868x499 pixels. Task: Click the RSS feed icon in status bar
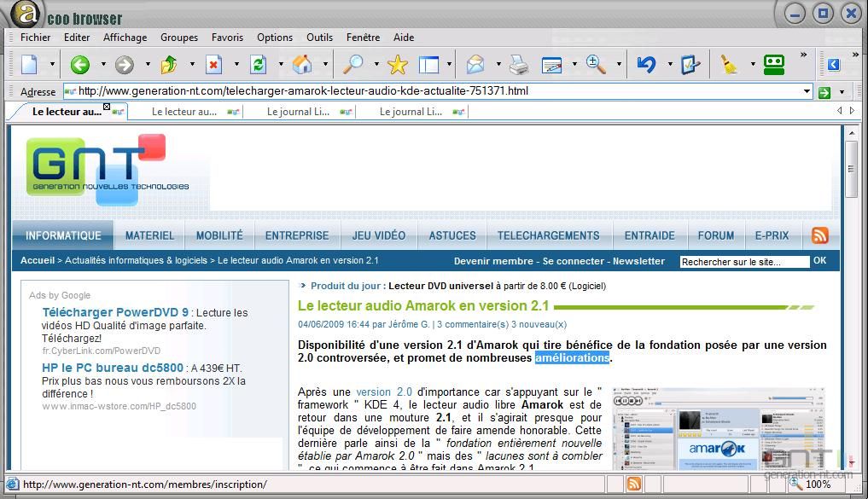(x=634, y=484)
